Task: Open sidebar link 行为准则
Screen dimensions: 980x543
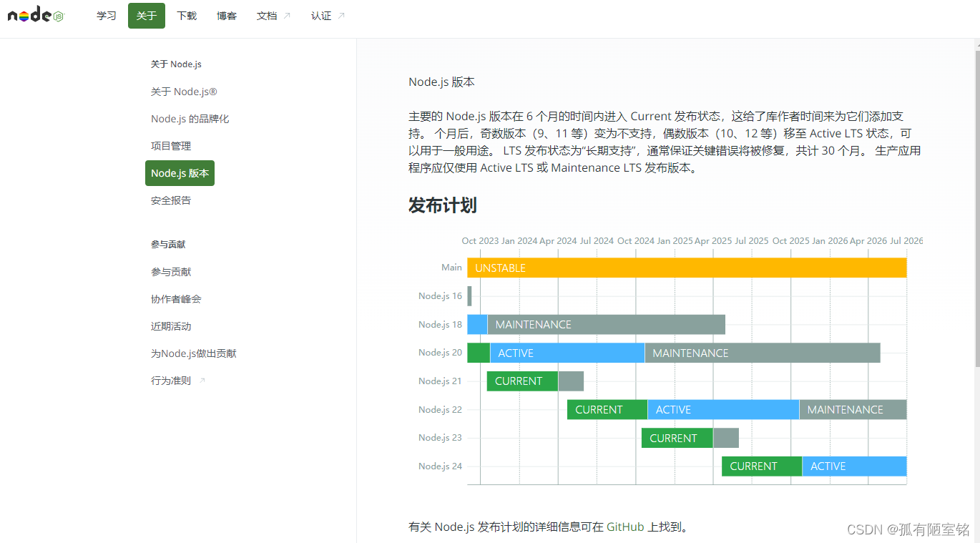Action: [x=171, y=381]
